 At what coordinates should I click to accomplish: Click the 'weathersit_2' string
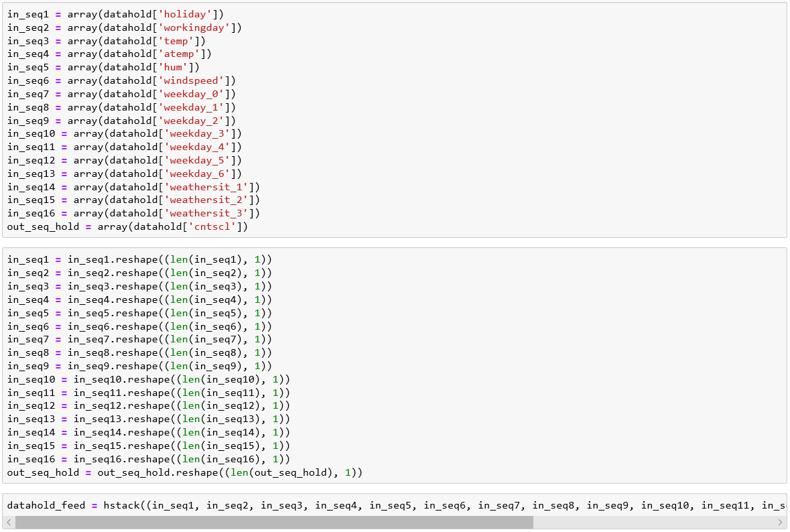pos(206,200)
